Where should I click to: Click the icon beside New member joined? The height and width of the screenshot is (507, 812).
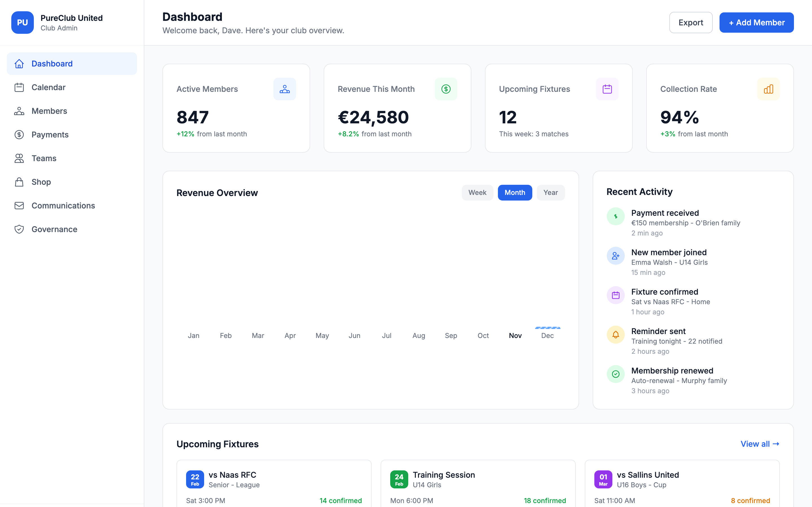click(x=615, y=255)
